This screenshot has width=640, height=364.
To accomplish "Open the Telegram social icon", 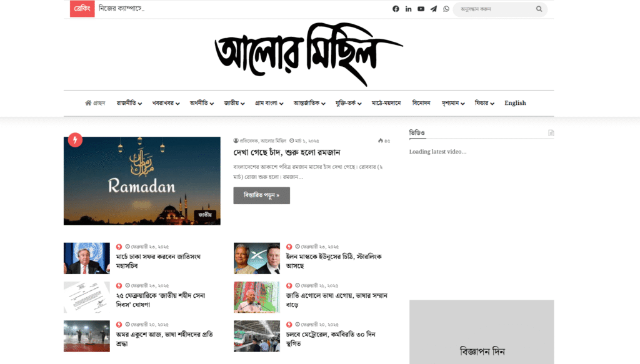I will pyautogui.click(x=434, y=9).
